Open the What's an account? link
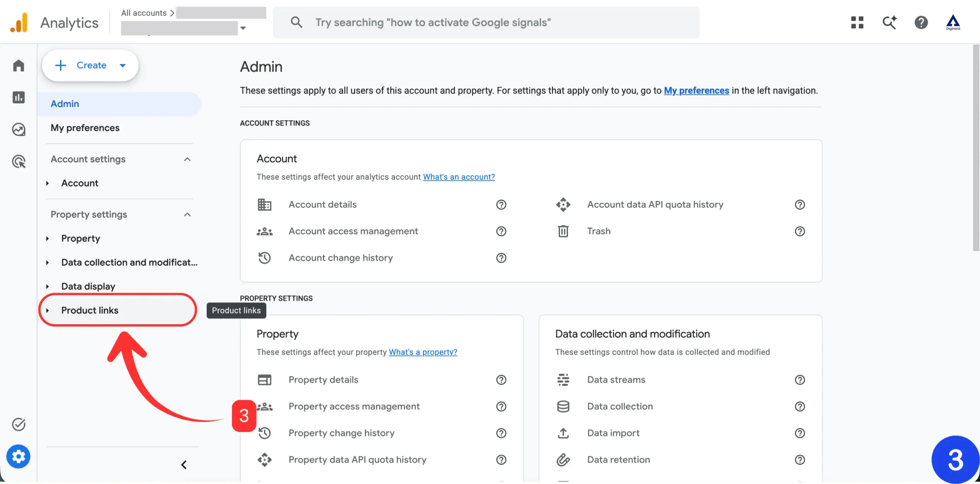This screenshot has width=980, height=484. 459,177
